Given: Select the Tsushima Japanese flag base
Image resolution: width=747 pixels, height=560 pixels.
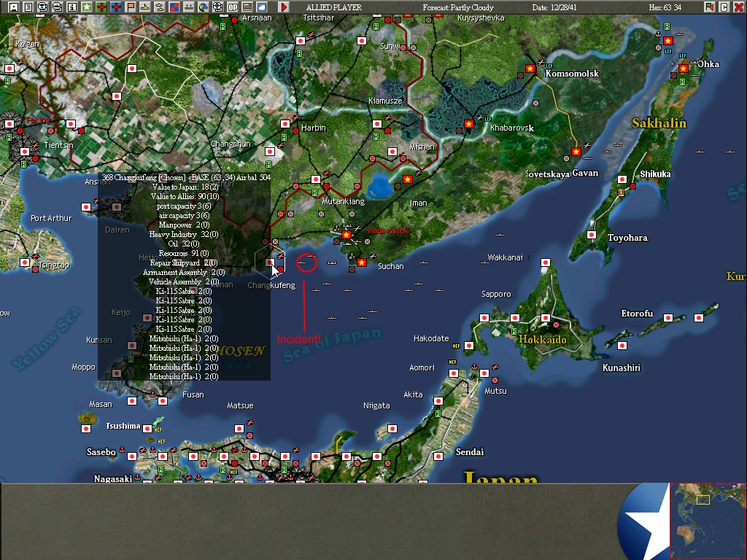Looking at the screenshot, I should tap(147, 429).
